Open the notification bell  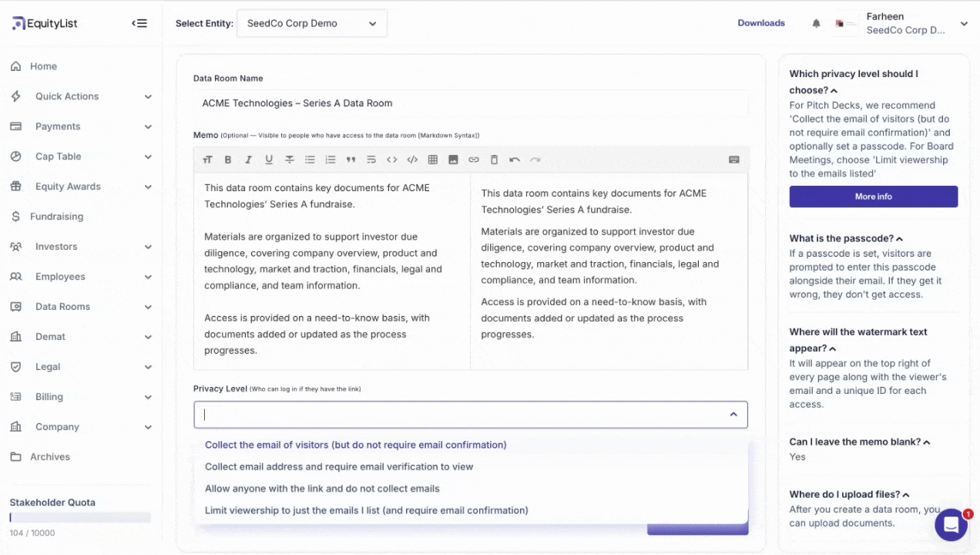click(x=816, y=23)
